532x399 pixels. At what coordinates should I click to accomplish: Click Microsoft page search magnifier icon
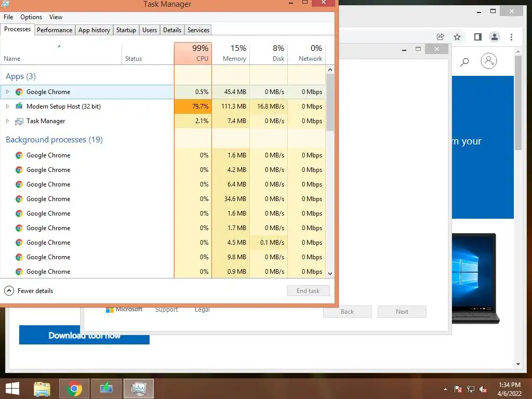point(464,62)
